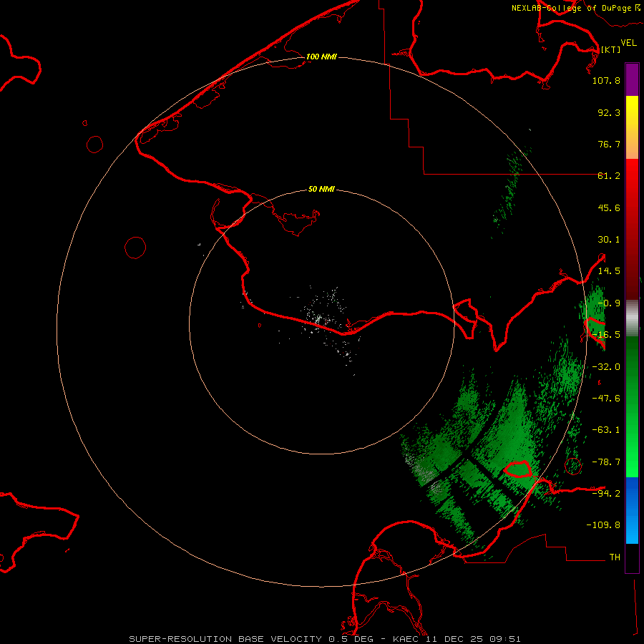Click the -47.6 velocity scale value
644x644 pixels.
[606, 399]
